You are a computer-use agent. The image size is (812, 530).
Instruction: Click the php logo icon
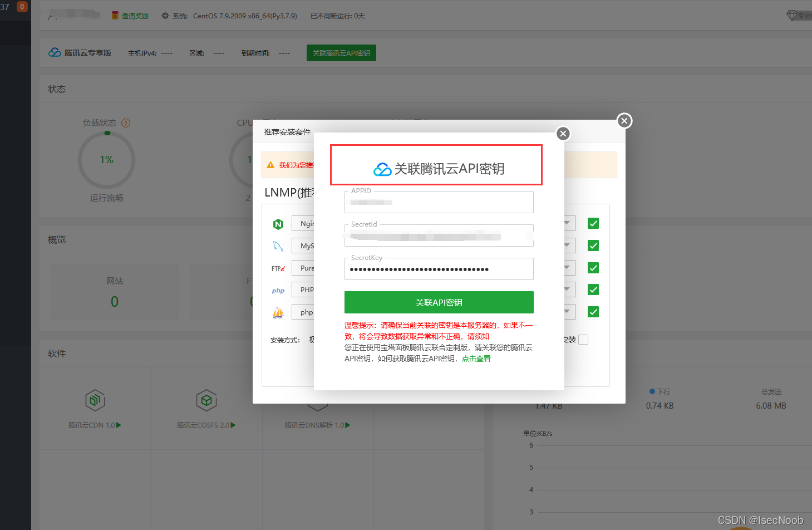click(278, 290)
